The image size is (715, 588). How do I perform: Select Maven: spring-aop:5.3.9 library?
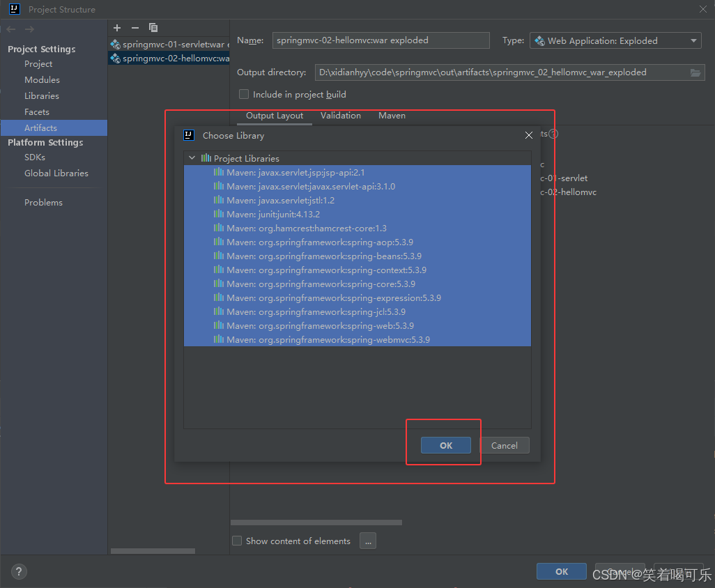357,242
